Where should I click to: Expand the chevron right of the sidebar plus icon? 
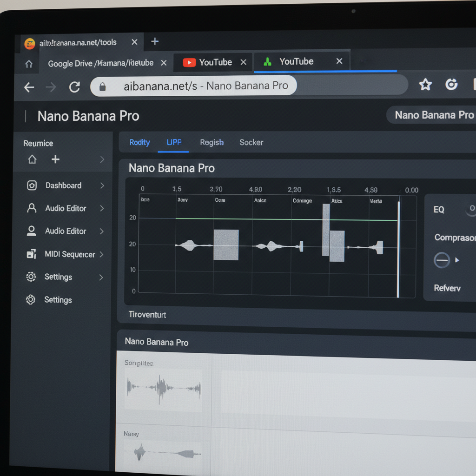[x=102, y=159]
